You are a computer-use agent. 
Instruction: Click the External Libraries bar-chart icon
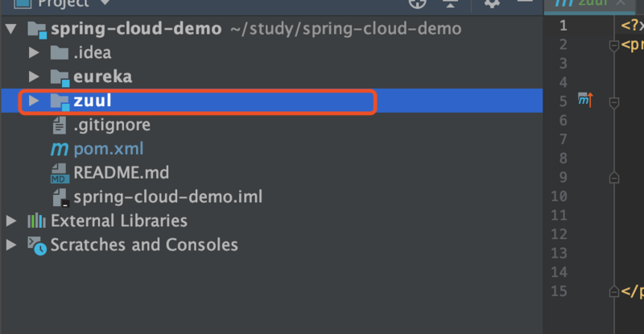point(36,221)
